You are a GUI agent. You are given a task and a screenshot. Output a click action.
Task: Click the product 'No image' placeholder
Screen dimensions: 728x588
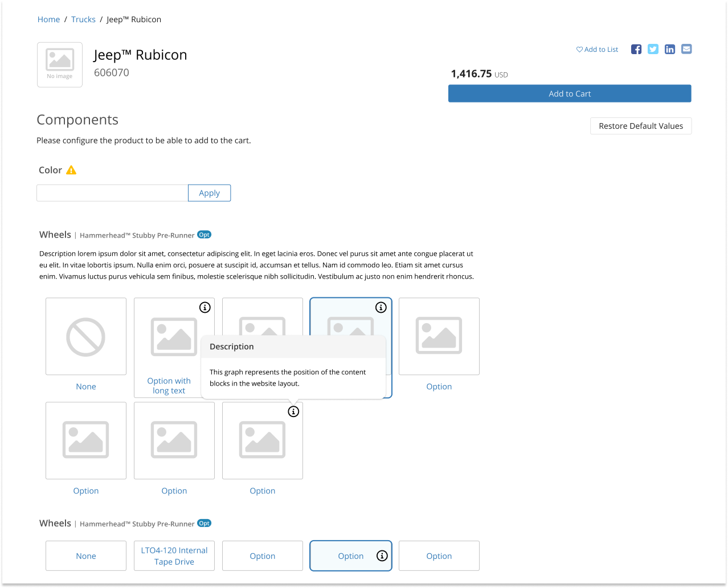60,65
